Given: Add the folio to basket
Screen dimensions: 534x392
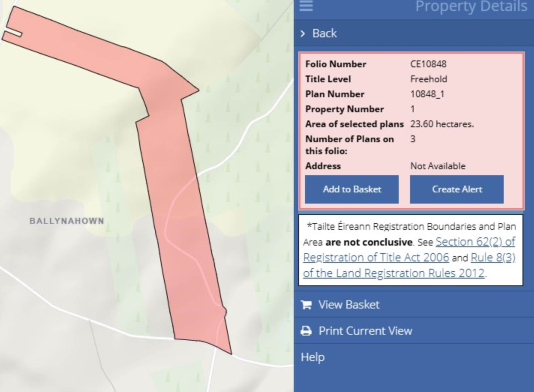Looking at the screenshot, I should (352, 189).
